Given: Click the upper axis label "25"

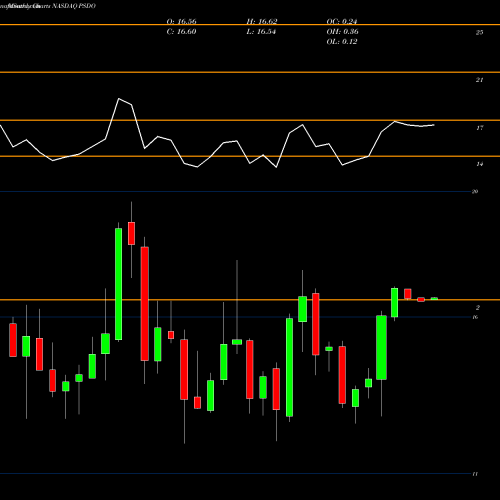Looking at the screenshot, I should [x=479, y=32].
